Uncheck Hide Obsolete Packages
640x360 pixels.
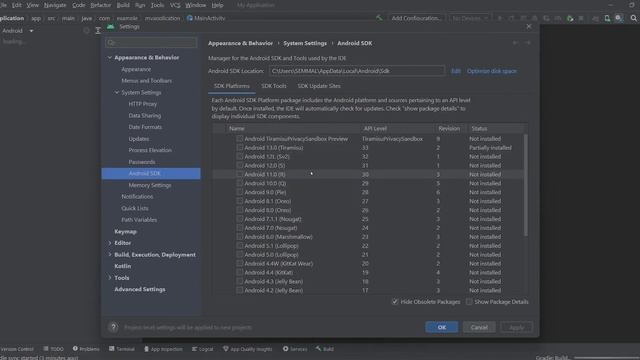[395, 302]
